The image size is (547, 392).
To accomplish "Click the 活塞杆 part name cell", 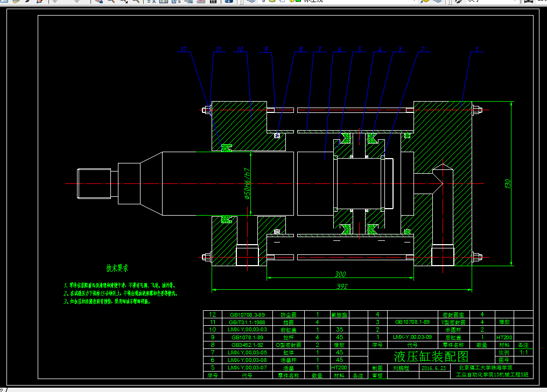I will 289,360.
